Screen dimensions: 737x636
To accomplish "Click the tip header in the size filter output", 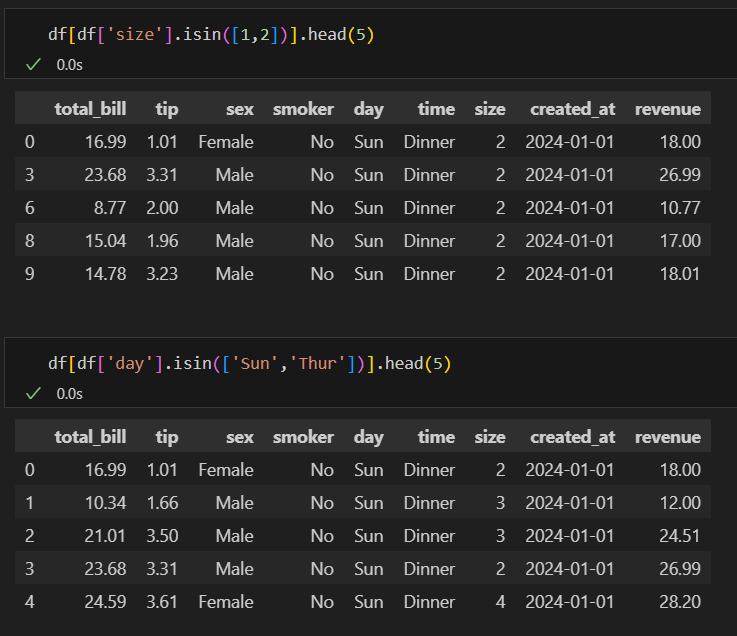I will pos(167,109).
